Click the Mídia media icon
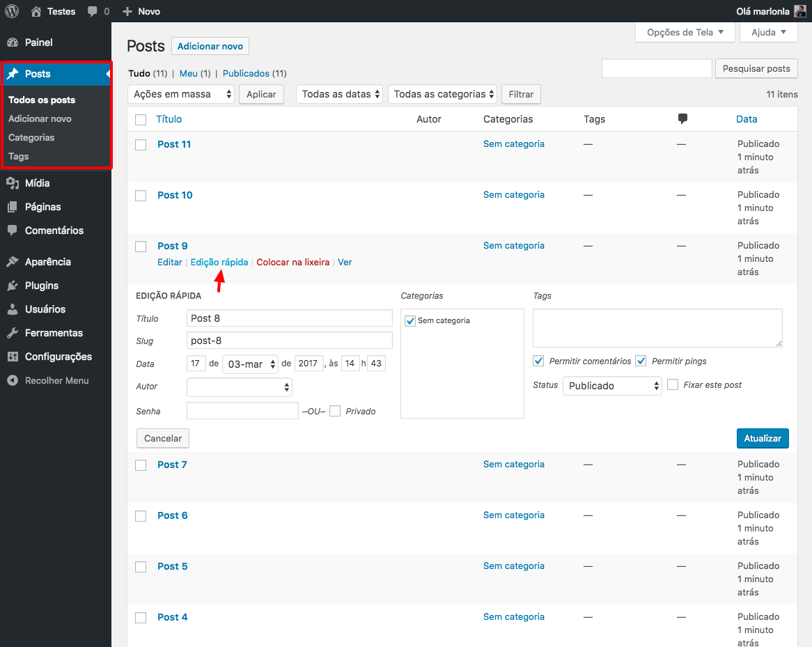The height and width of the screenshot is (647, 812). (x=13, y=183)
